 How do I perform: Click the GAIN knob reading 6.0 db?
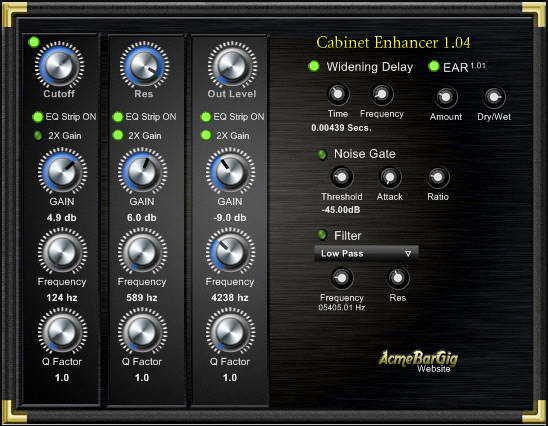pos(142,171)
